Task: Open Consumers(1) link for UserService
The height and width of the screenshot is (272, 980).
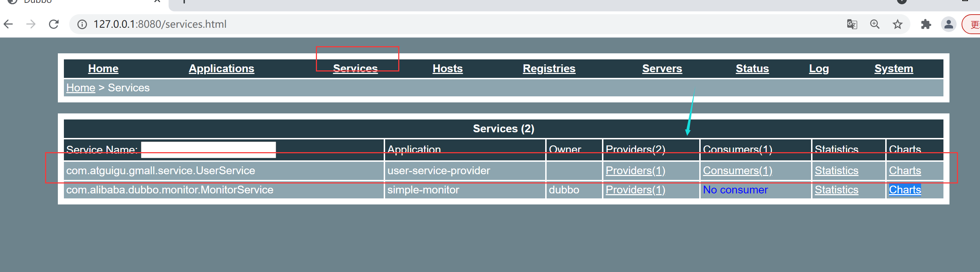Action: (737, 171)
